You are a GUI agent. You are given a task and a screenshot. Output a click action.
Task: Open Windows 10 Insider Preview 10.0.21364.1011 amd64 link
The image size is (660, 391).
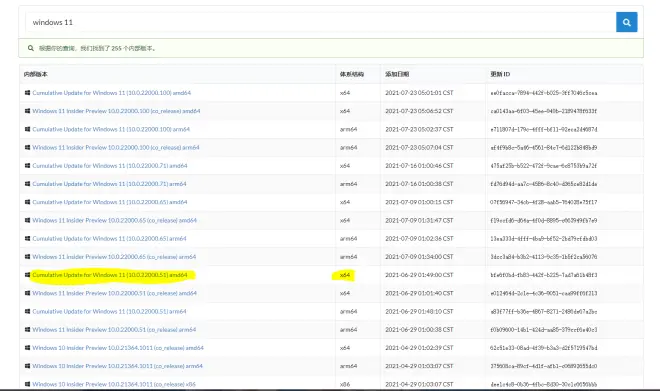pyautogui.click(x=118, y=348)
